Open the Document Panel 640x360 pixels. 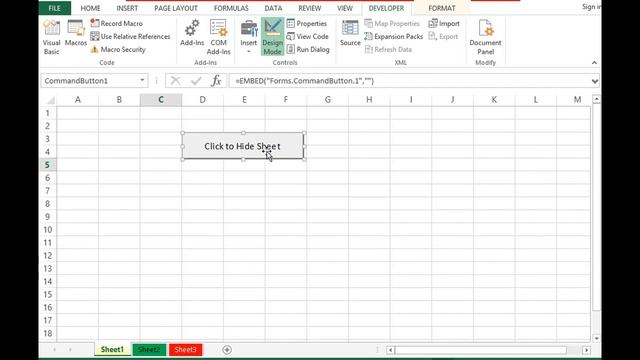[485, 37]
